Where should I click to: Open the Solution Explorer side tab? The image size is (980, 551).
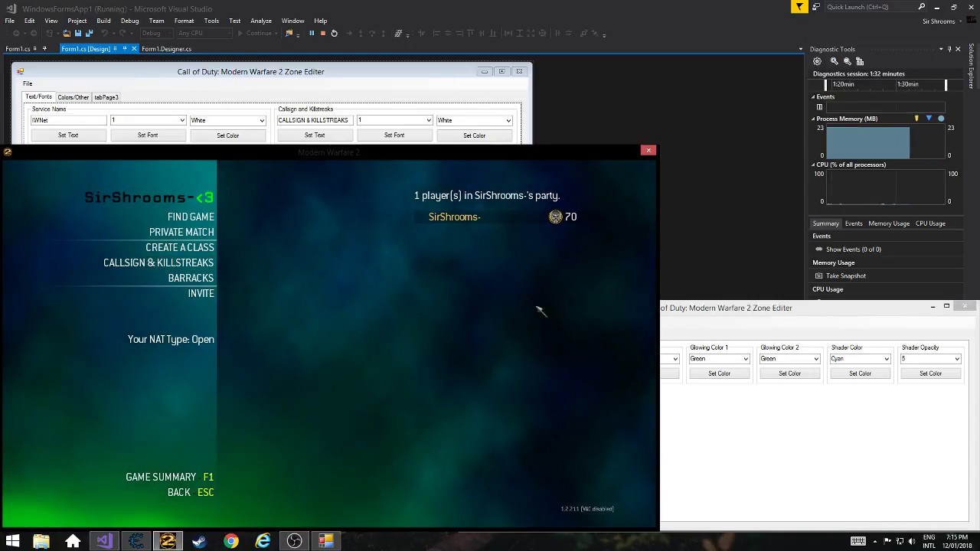(972, 66)
